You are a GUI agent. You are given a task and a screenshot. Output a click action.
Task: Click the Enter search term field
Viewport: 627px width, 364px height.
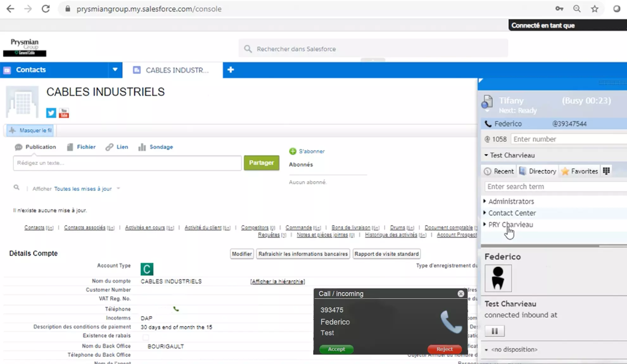(x=556, y=187)
